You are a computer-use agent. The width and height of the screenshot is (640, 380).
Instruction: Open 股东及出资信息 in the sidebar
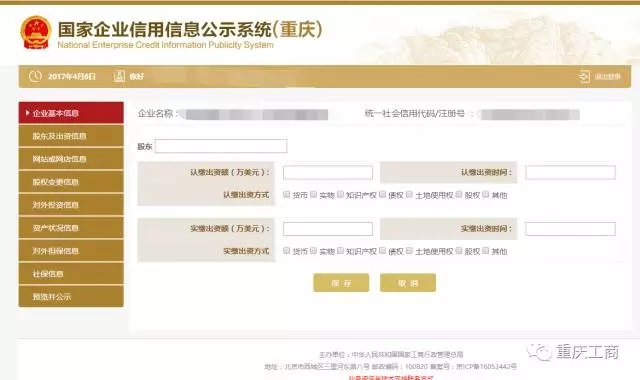tap(71, 136)
